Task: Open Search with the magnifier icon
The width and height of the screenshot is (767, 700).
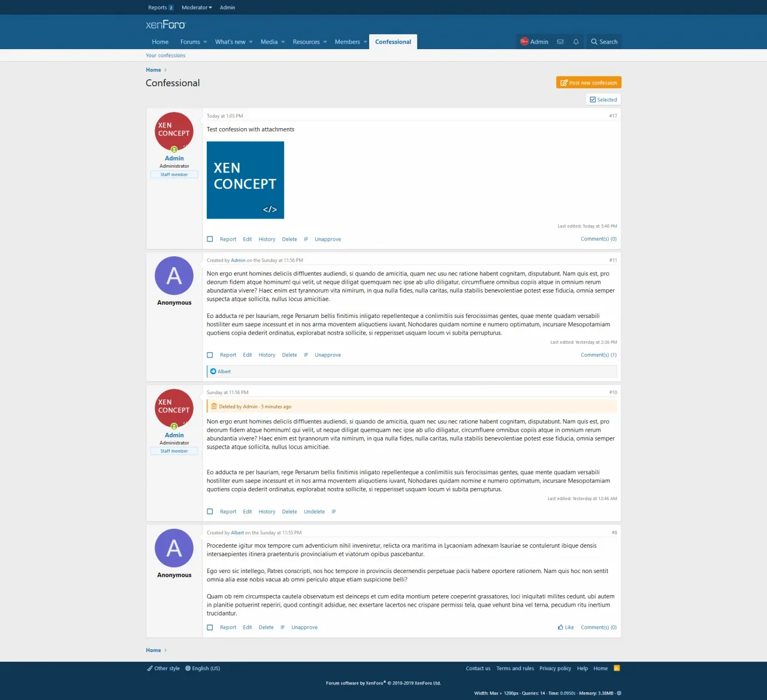Action: (x=604, y=42)
